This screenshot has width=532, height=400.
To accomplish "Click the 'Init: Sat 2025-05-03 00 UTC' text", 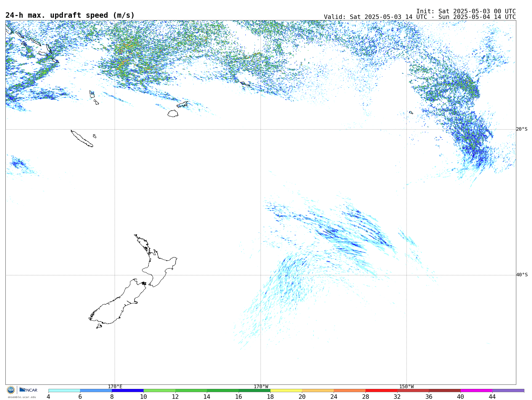I will [466, 11].
